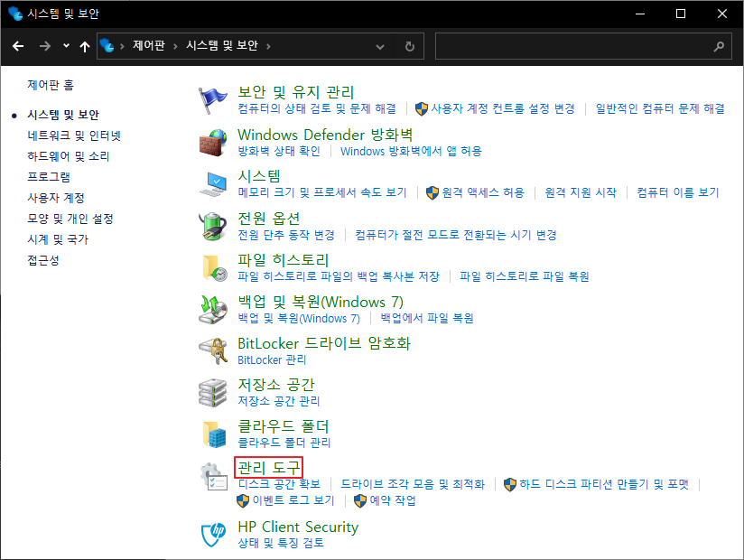The width and height of the screenshot is (744, 560).
Task: Open 메모리 크기 및 프로세서 속도 보기
Action: click(x=322, y=192)
